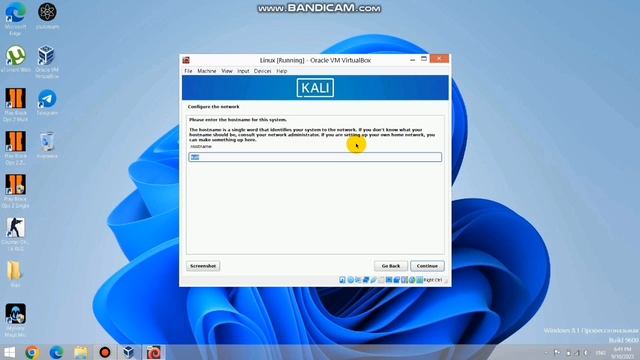
Task: Click the ENG language indicator in tray
Action: (x=600, y=353)
